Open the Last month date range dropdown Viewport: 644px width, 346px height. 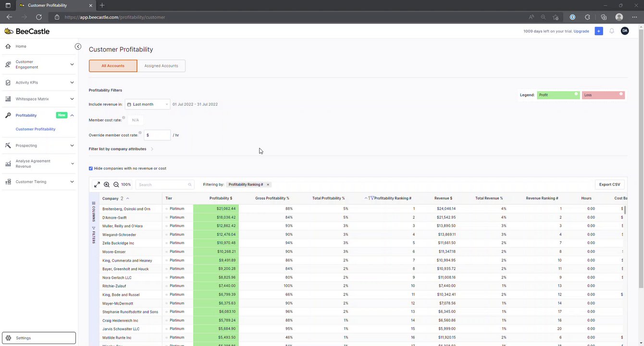(148, 104)
